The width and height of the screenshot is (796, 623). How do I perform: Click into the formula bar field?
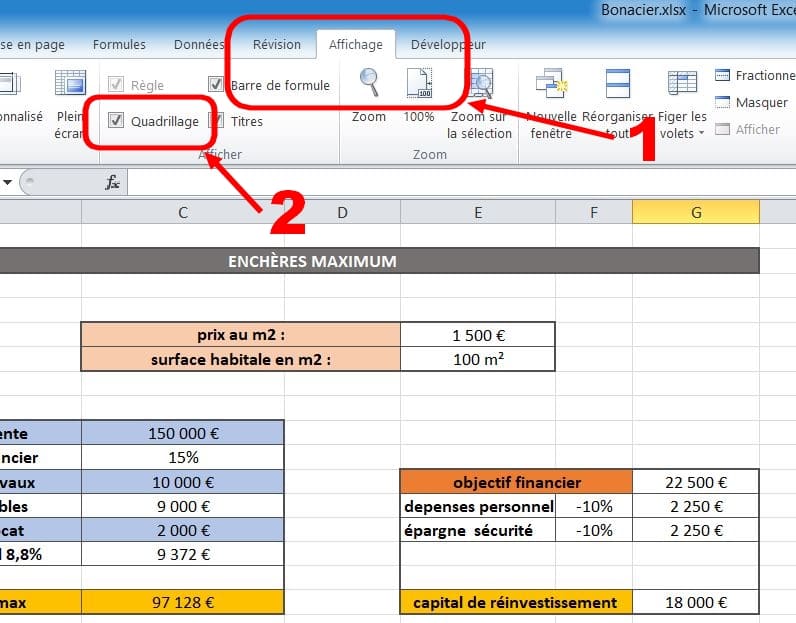point(461,182)
